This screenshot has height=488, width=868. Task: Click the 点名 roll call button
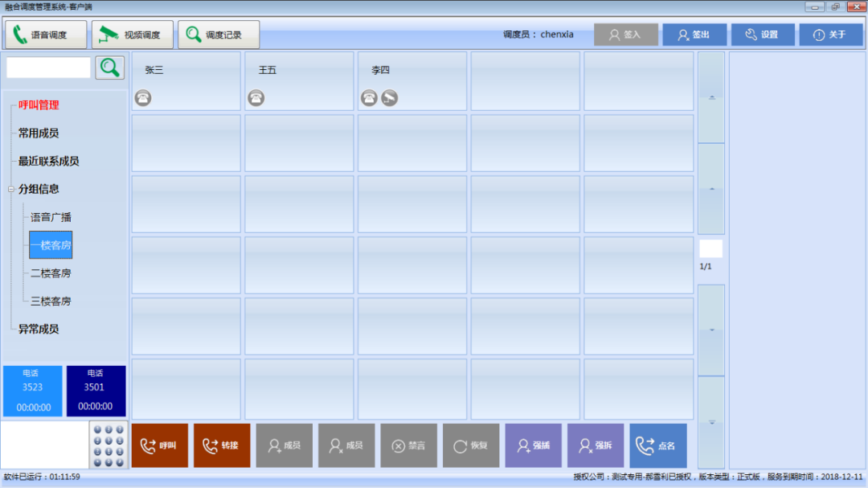[x=657, y=445]
